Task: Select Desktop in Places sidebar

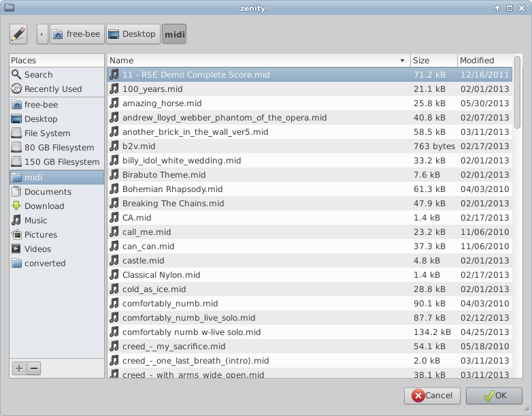Action: (56, 119)
